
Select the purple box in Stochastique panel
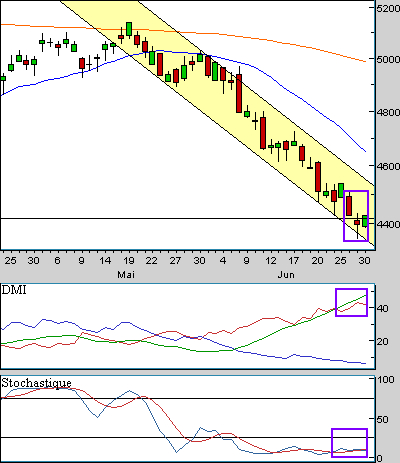pos(349,443)
